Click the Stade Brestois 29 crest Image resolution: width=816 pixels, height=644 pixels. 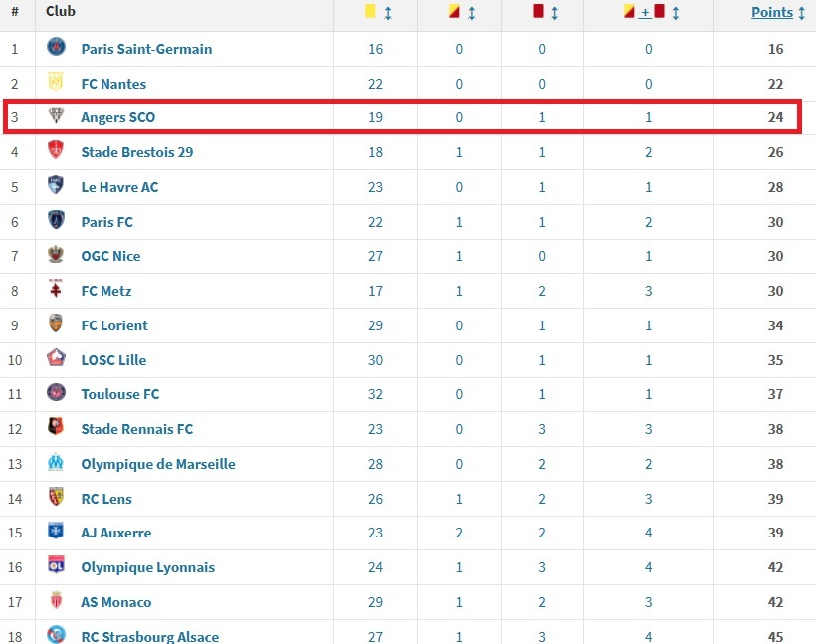point(57,151)
